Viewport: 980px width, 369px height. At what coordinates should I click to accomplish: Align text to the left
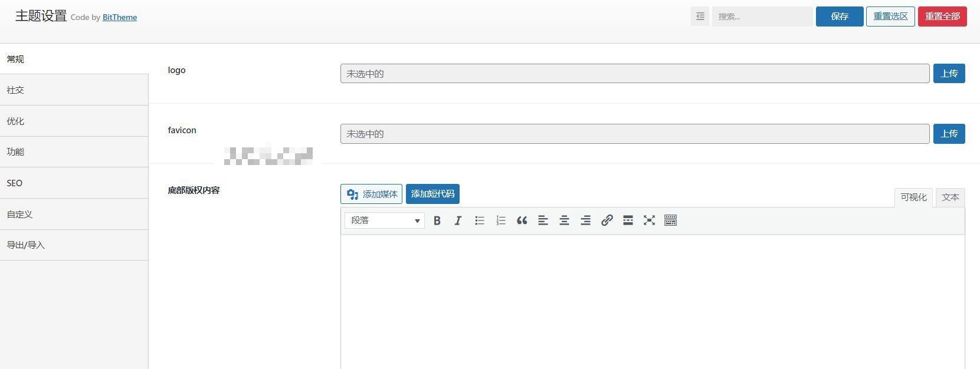543,220
